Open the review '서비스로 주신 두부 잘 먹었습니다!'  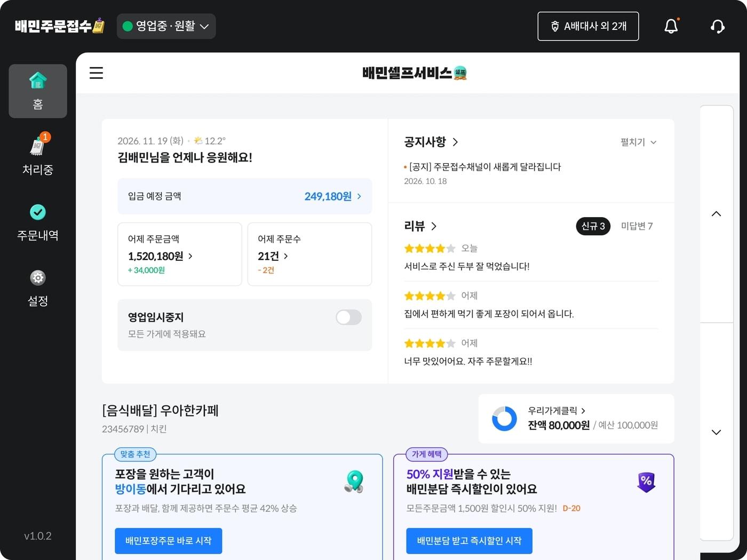(467, 266)
